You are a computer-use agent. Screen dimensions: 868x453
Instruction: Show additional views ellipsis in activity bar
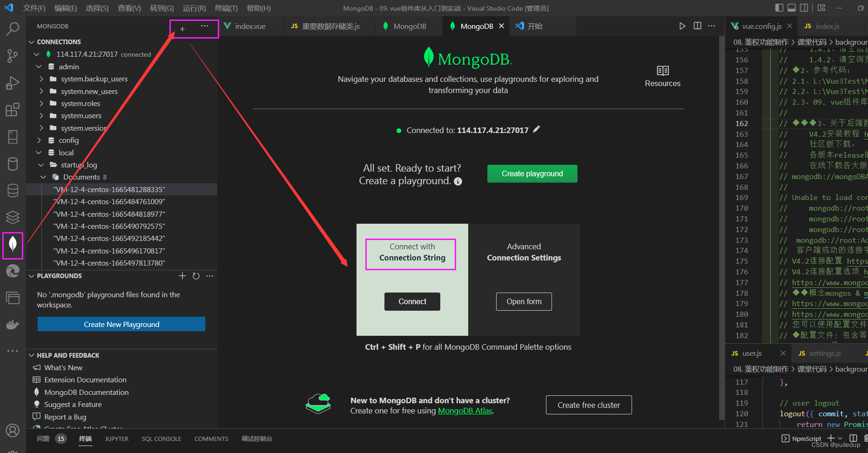click(x=13, y=351)
